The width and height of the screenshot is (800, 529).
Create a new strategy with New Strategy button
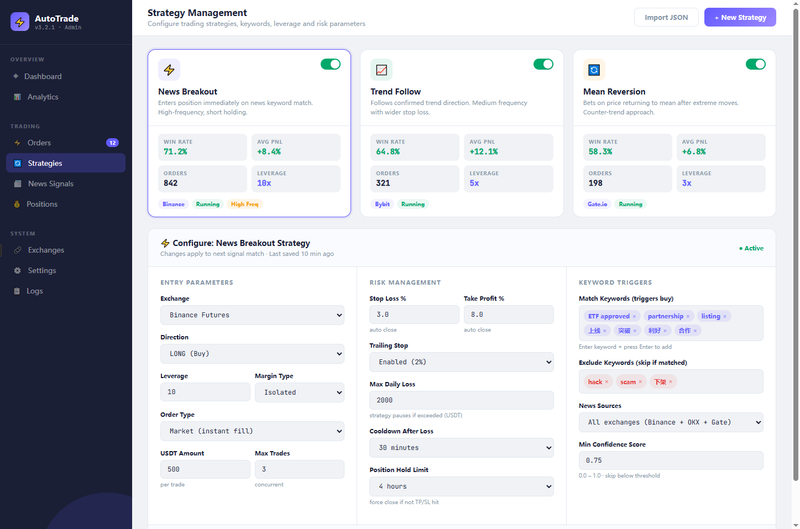click(739, 17)
